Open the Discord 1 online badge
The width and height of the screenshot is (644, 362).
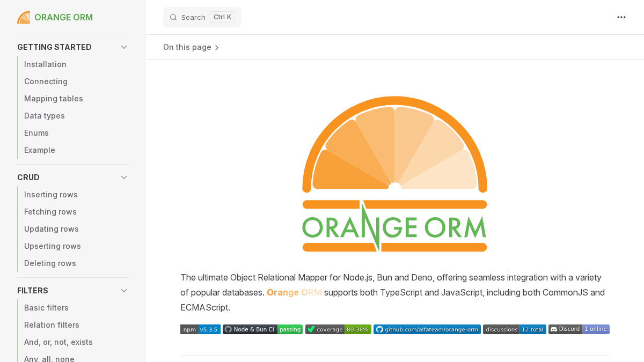point(579,329)
